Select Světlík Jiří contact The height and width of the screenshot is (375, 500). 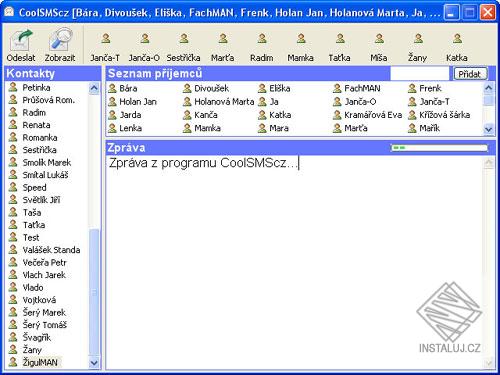coord(35,200)
